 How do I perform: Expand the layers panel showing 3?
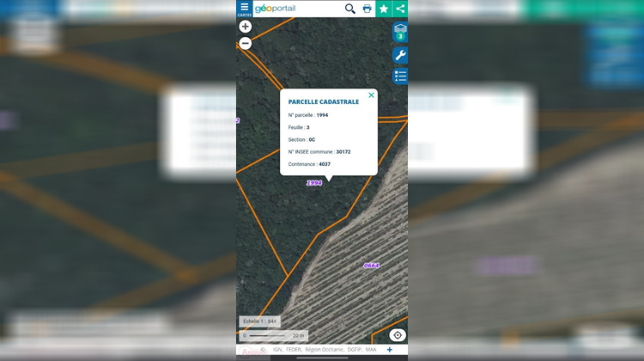click(x=399, y=33)
